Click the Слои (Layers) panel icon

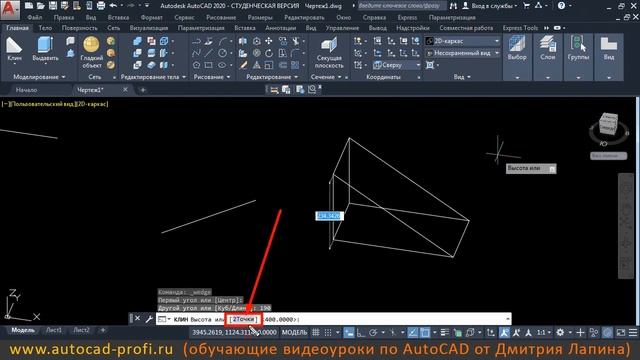(547, 45)
